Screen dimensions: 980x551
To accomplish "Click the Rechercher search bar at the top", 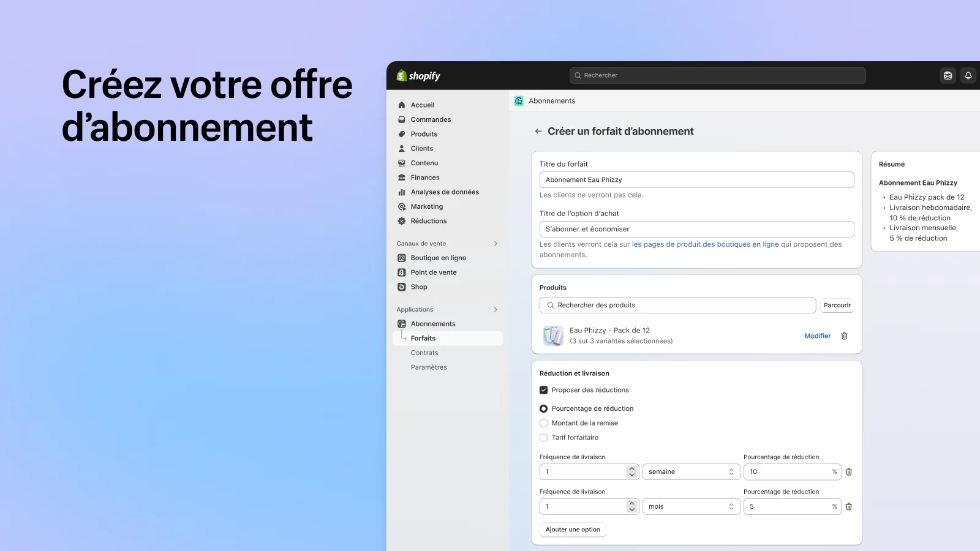I will click(717, 75).
